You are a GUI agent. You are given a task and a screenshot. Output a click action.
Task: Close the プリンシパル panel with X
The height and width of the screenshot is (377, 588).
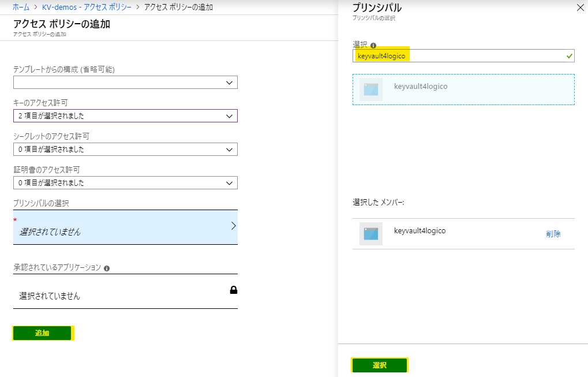(580, 8)
